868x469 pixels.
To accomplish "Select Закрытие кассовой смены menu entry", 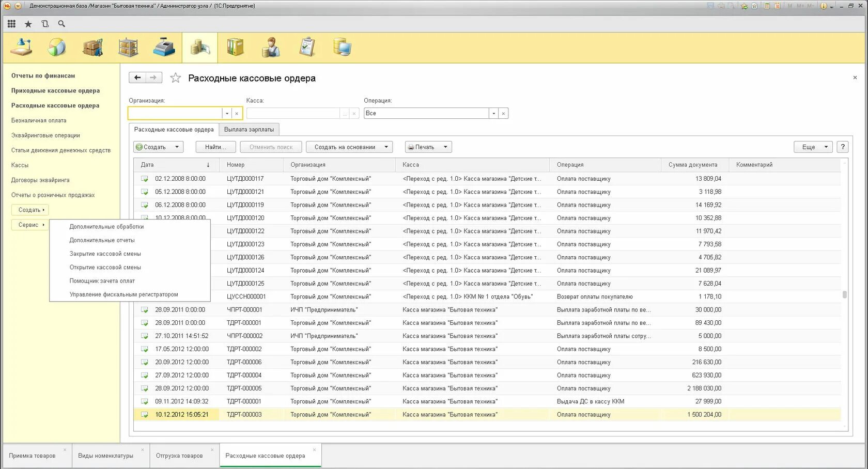I will coord(105,254).
